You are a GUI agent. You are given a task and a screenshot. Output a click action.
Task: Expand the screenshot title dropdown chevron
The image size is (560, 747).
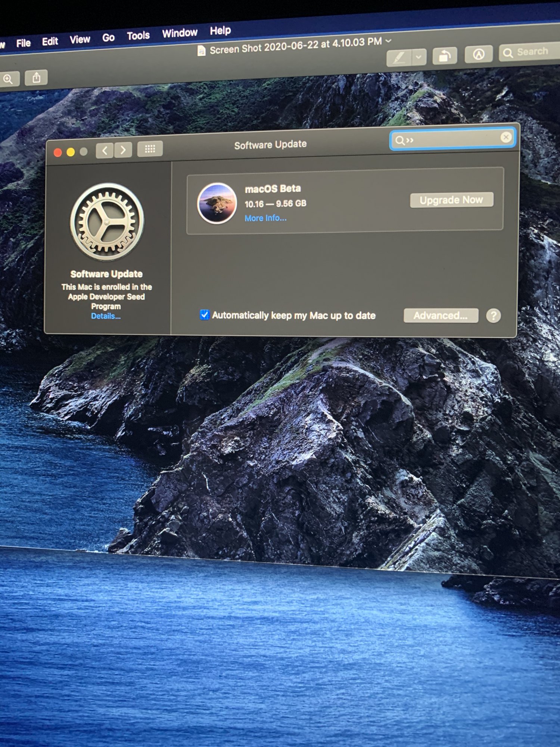coord(388,40)
